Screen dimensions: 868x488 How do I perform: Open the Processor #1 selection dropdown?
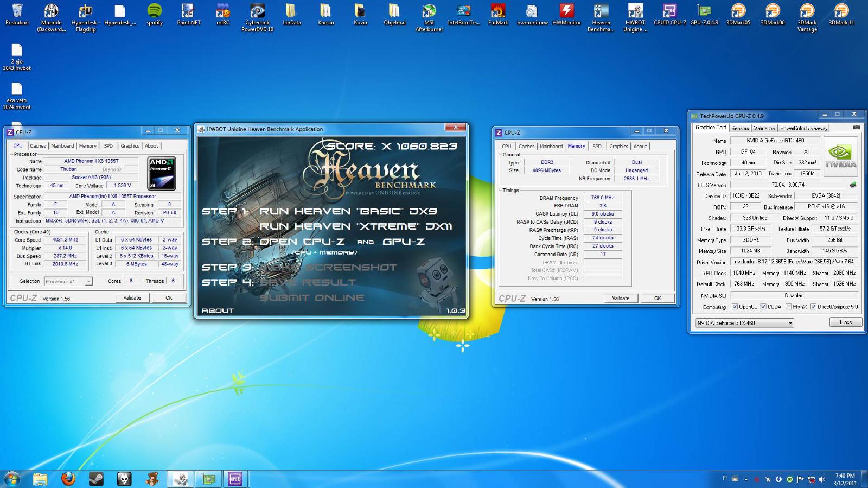click(68, 281)
